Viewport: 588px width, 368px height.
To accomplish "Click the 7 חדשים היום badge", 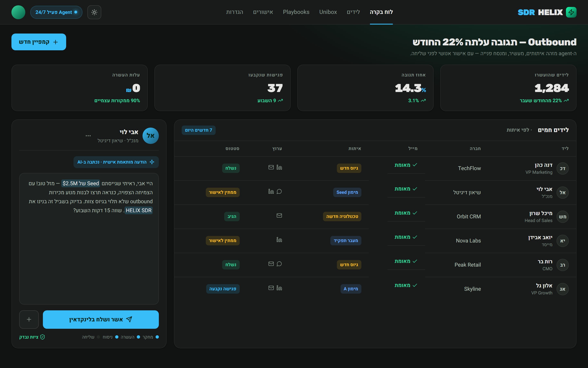I will 198,130.
